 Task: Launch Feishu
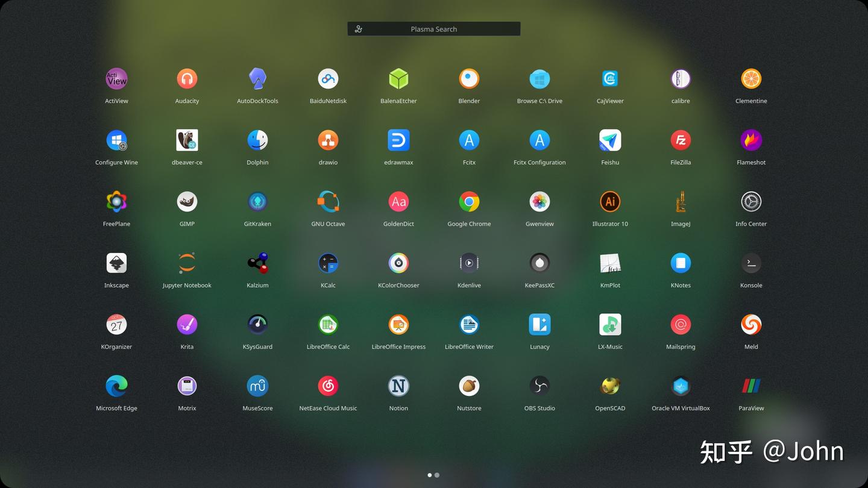(x=610, y=140)
